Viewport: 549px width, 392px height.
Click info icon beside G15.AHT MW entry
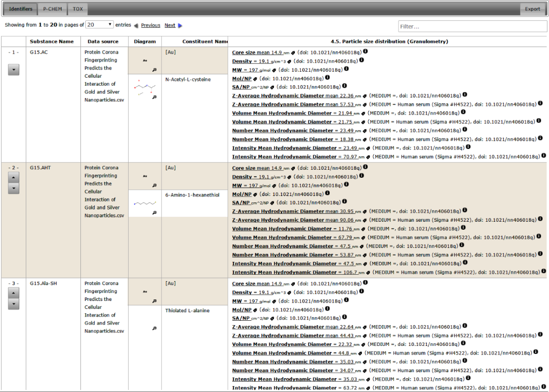(x=346, y=184)
